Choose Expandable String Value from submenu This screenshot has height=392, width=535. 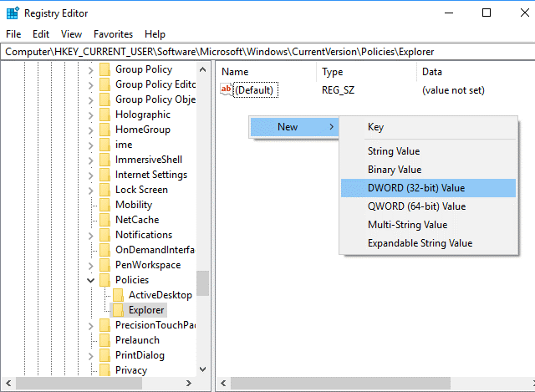point(428,243)
